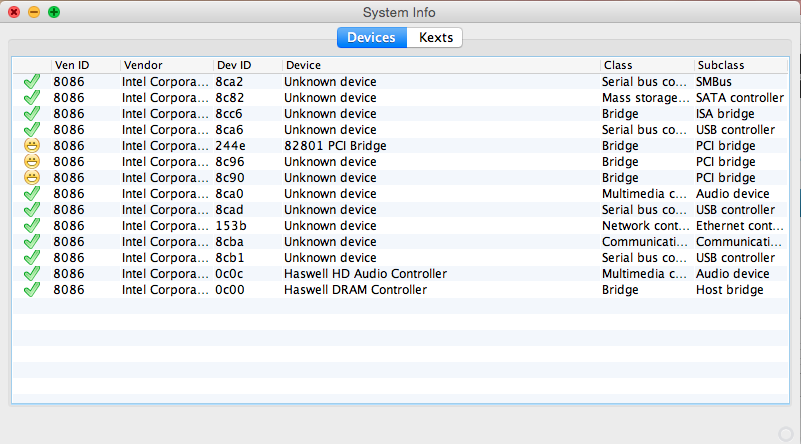Click green checkmark icon for device 8cba
The width and height of the screenshot is (801, 444).
32,242
